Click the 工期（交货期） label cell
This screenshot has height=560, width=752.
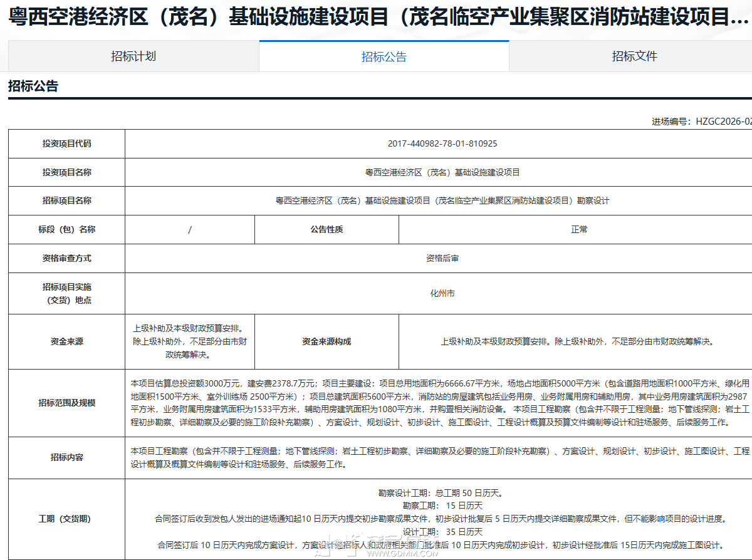click(66, 519)
